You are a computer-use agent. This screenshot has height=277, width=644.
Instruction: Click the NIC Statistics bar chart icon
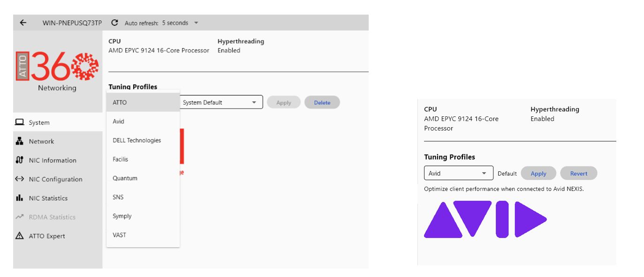[x=20, y=198]
